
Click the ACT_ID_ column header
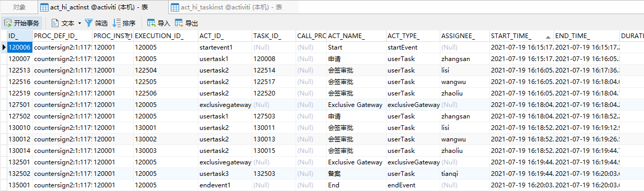click(x=225, y=35)
